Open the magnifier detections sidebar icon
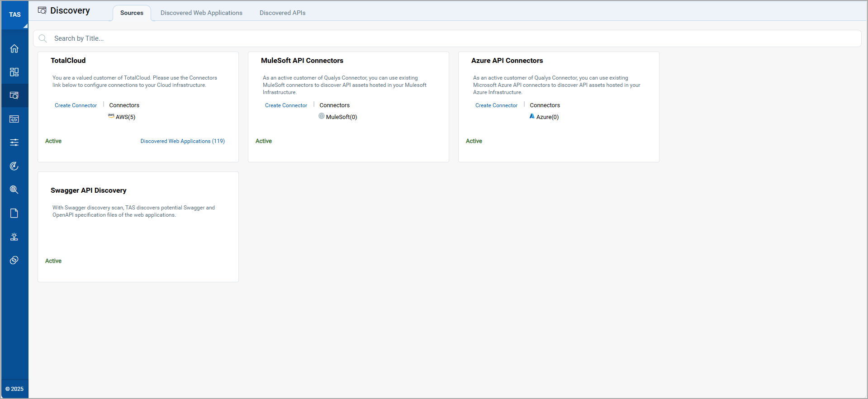The height and width of the screenshot is (399, 868). pyautogui.click(x=14, y=190)
